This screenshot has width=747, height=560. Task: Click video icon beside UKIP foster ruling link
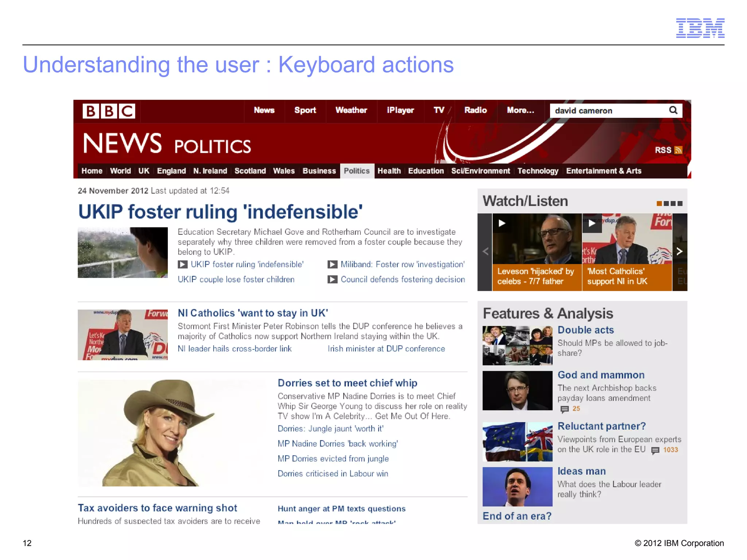pos(183,264)
